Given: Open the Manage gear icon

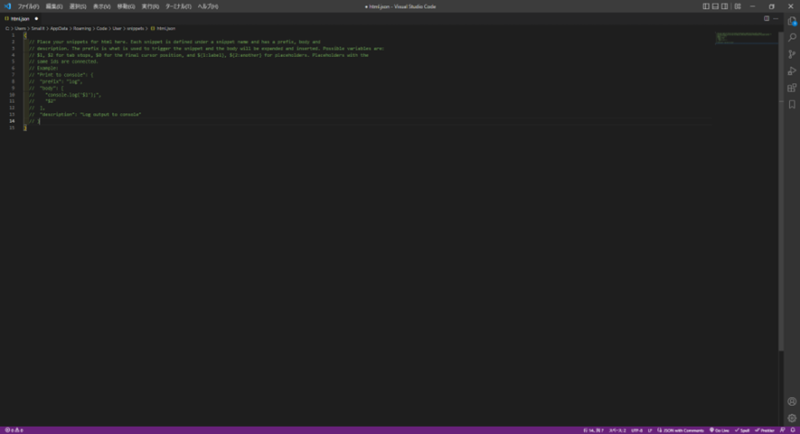Looking at the screenshot, I should point(791,417).
